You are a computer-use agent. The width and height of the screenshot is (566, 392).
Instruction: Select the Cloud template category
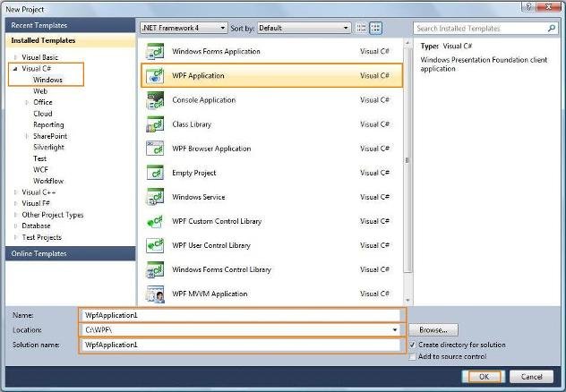(x=43, y=114)
